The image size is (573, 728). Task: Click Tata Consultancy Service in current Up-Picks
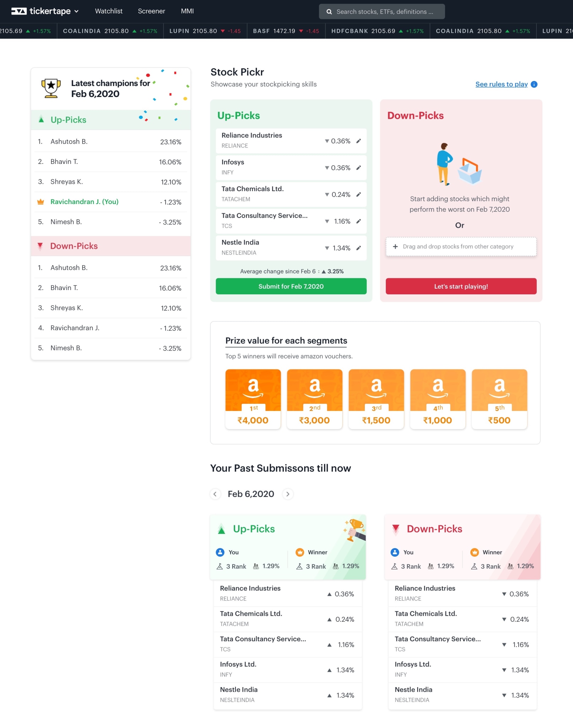(291, 221)
